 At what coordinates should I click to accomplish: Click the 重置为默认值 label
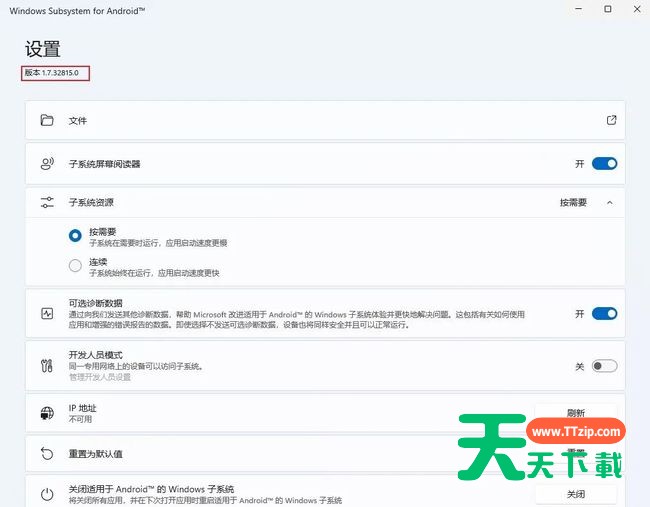95,454
